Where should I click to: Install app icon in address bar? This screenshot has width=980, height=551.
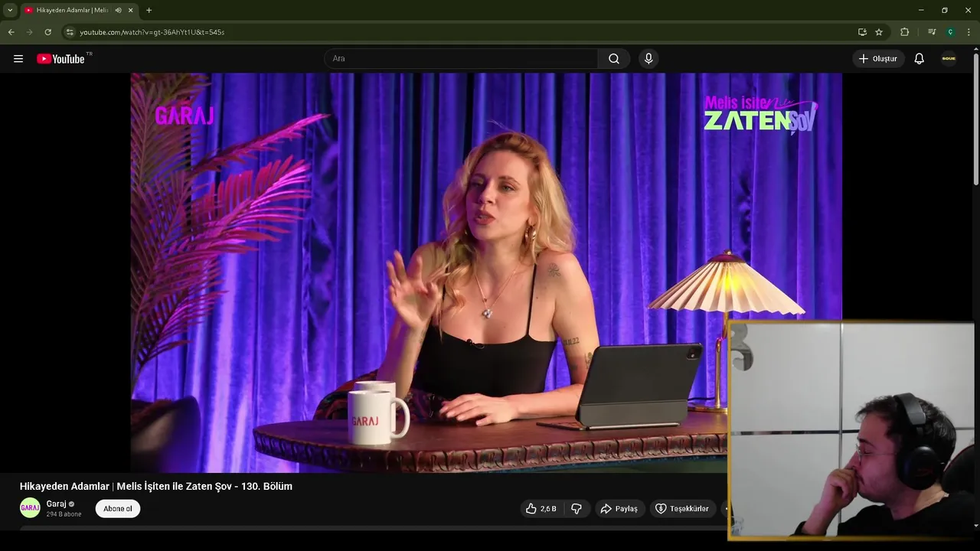(x=862, y=32)
